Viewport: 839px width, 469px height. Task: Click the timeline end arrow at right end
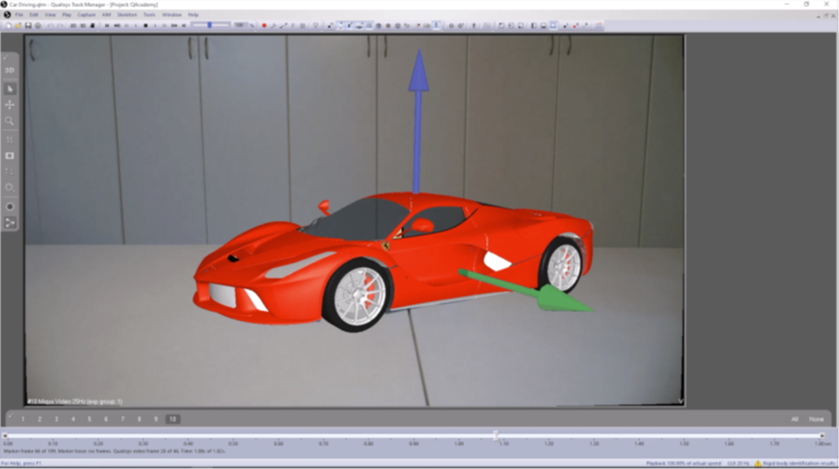[822, 436]
